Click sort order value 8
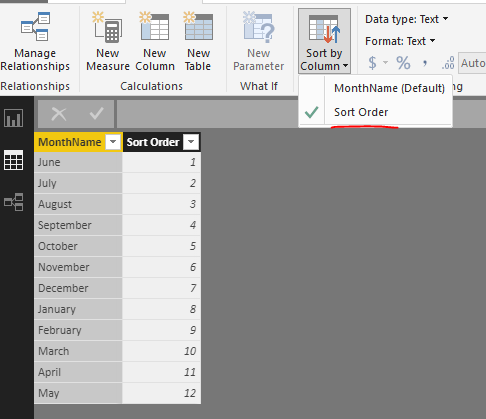 162,309
